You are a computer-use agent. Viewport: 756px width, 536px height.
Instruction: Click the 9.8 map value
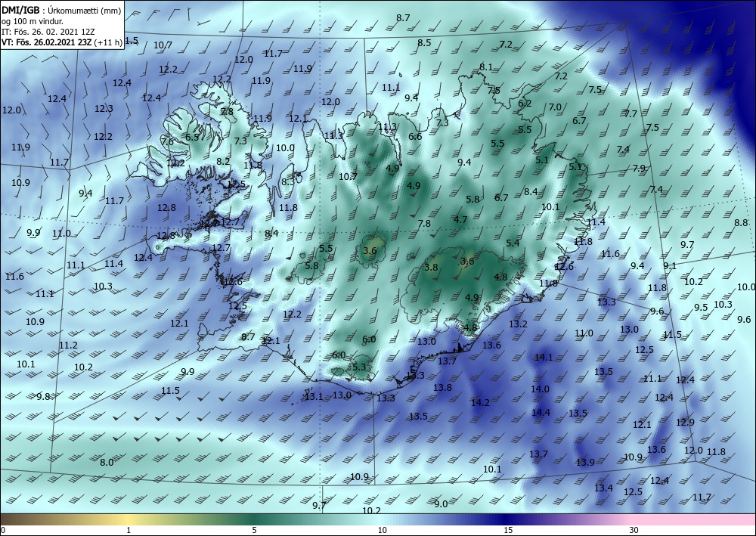(x=43, y=397)
